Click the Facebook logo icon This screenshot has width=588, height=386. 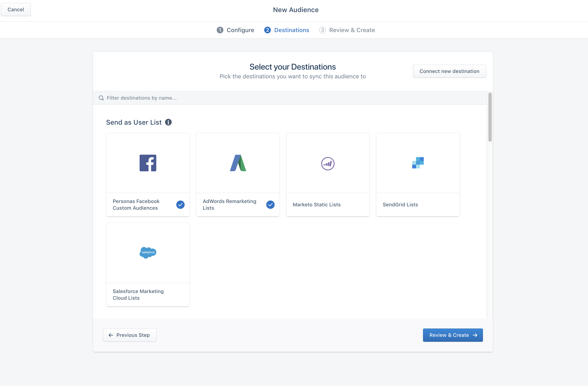tap(148, 163)
